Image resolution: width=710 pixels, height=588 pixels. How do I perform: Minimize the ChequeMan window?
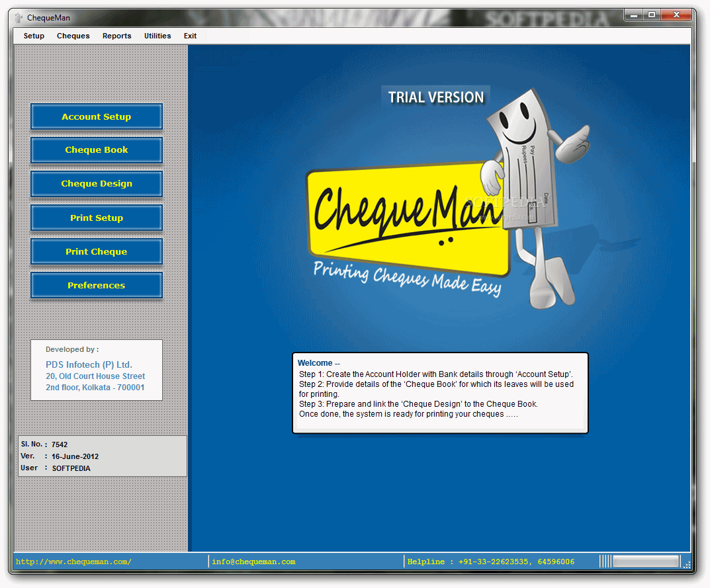coord(634,15)
